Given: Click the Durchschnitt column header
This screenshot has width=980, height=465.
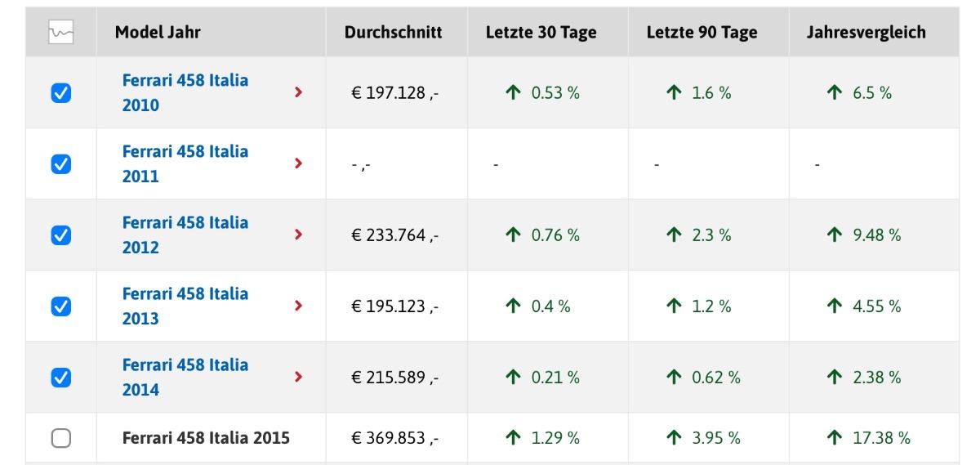Looking at the screenshot, I should coord(393,33).
